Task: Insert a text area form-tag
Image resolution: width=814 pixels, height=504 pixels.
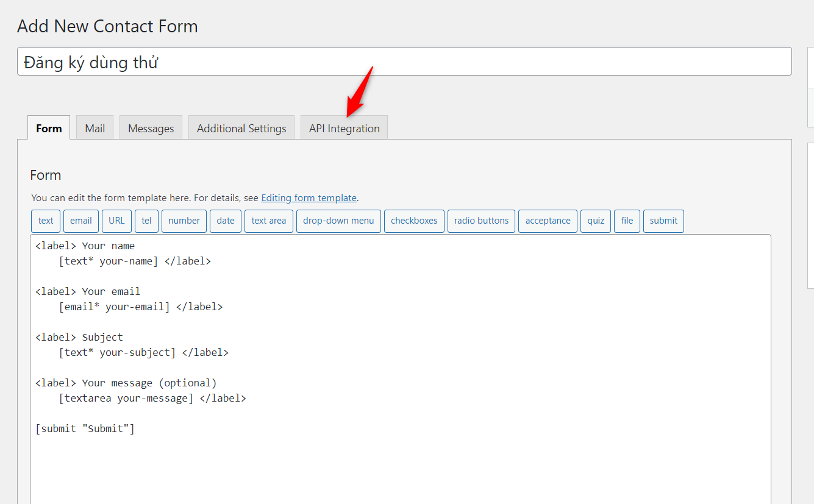Action: click(268, 221)
